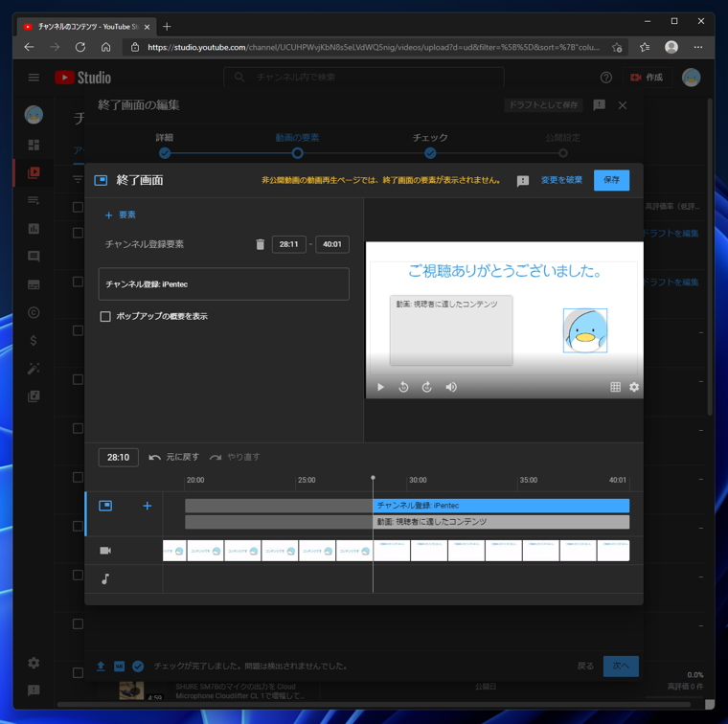Click the current time field 28:10
This screenshot has height=724, width=728.
point(119,457)
